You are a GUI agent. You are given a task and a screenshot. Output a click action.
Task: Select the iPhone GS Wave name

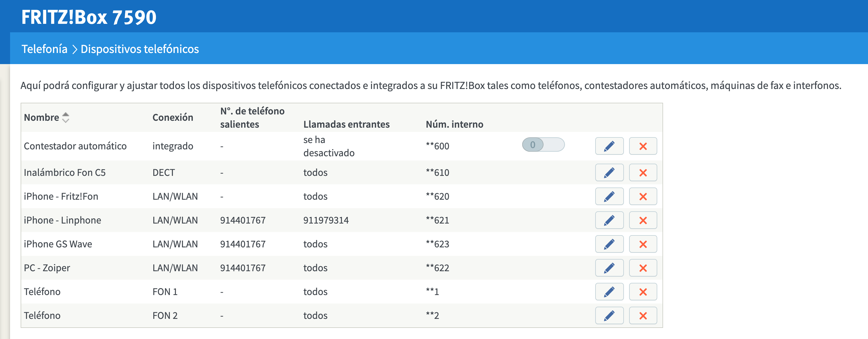(x=58, y=244)
